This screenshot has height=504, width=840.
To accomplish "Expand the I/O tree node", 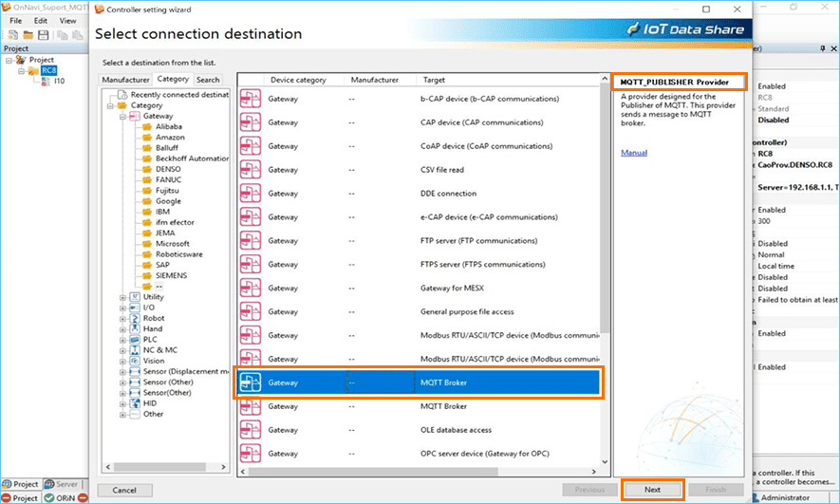I will coord(122,308).
